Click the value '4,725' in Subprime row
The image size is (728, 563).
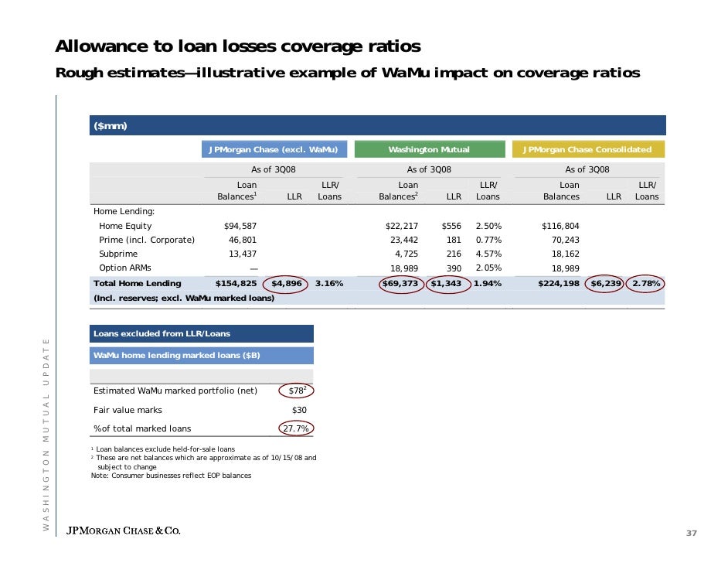coord(407,254)
